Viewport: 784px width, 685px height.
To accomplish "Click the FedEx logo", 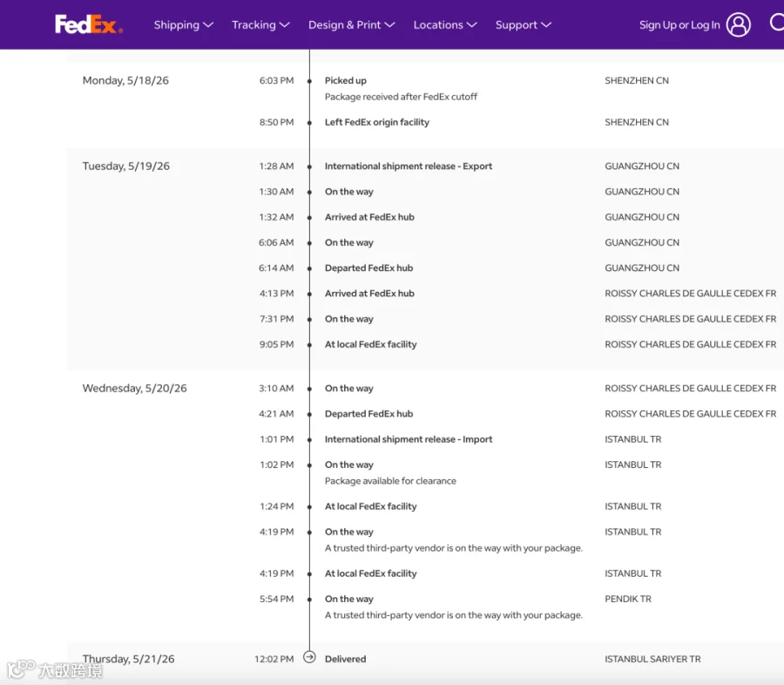I will pos(89,24).
